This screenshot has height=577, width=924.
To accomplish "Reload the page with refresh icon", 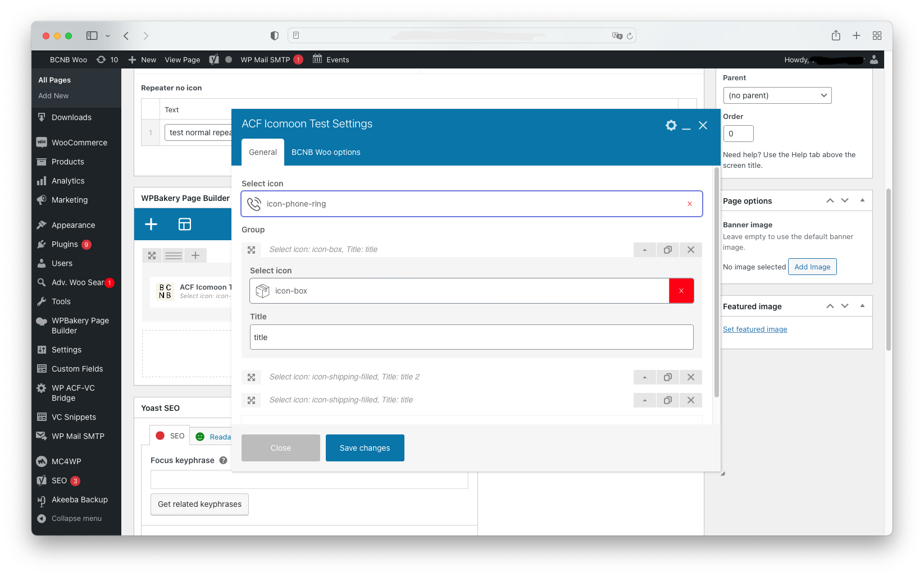I will point(630,35).
